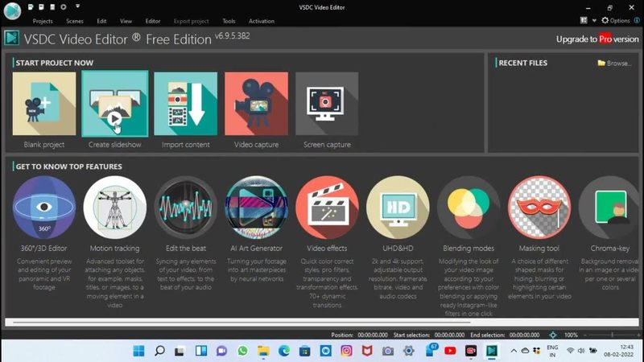
Task: Open the Activation menu
Action: [x=262, y=21]
